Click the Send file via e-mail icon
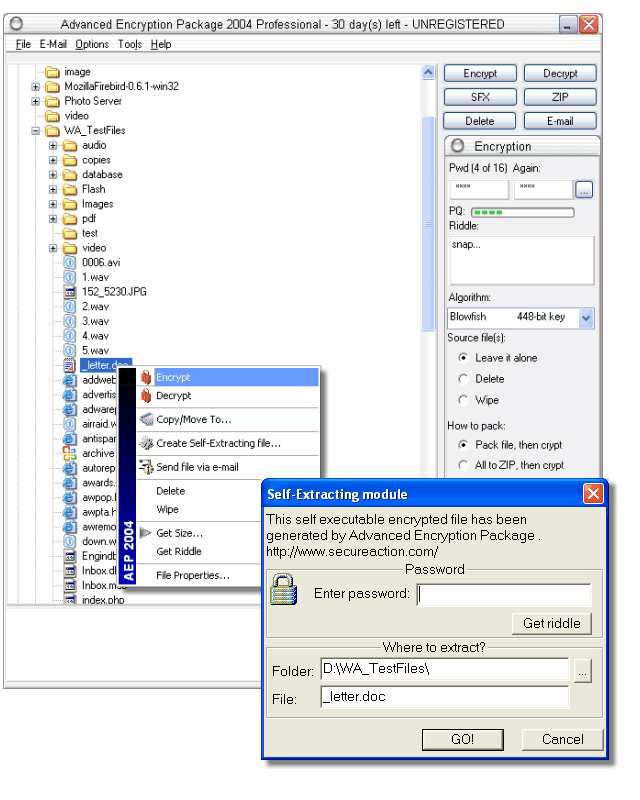The image size is (640, 800). click(146, 467)
